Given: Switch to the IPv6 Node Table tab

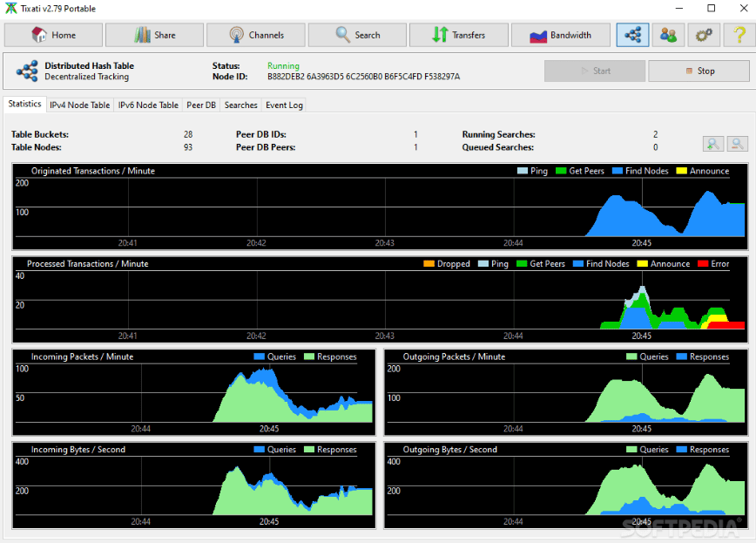Looking at the screenshot, I should coord(148,105).
